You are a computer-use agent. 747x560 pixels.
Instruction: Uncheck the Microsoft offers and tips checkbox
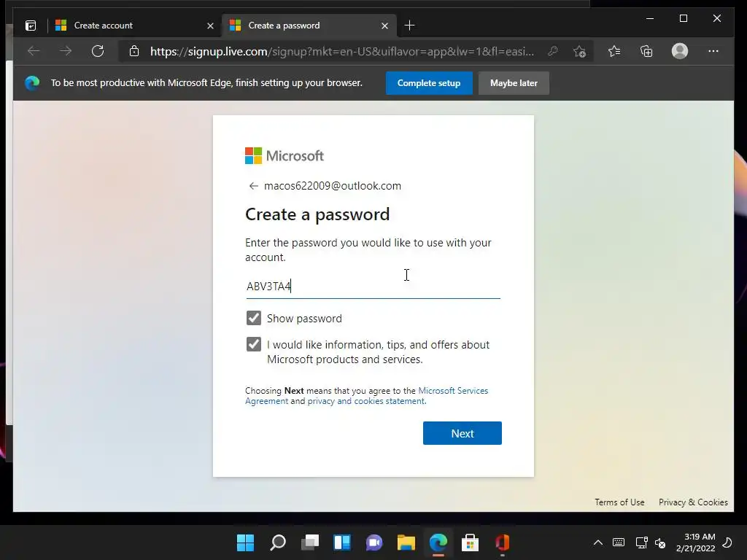[253, 344]
